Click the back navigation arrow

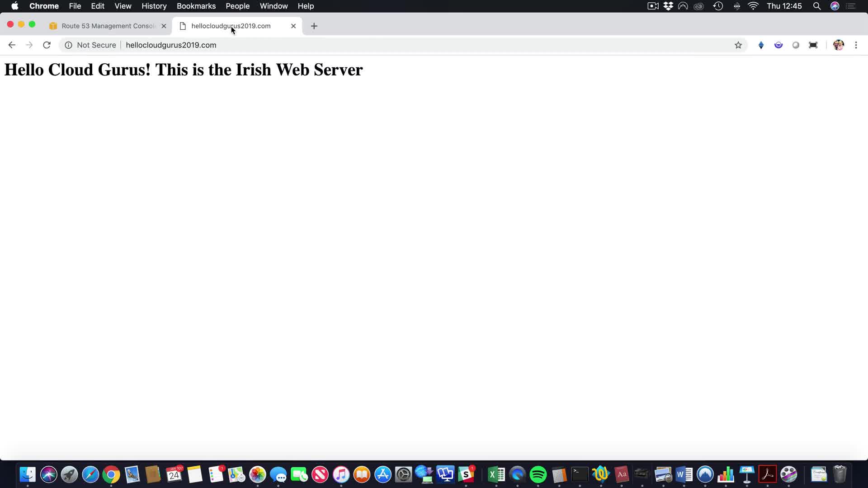coord(12,45)
